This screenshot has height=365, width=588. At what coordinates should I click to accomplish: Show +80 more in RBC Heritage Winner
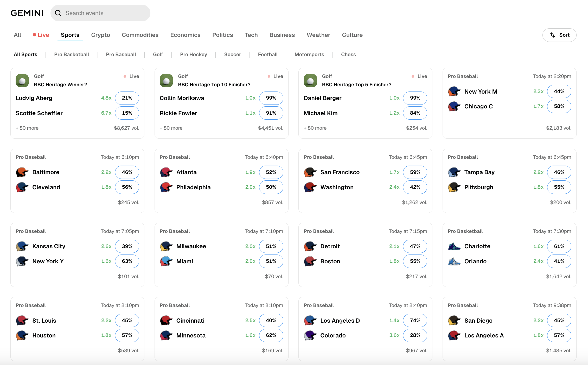pos(27,128)
